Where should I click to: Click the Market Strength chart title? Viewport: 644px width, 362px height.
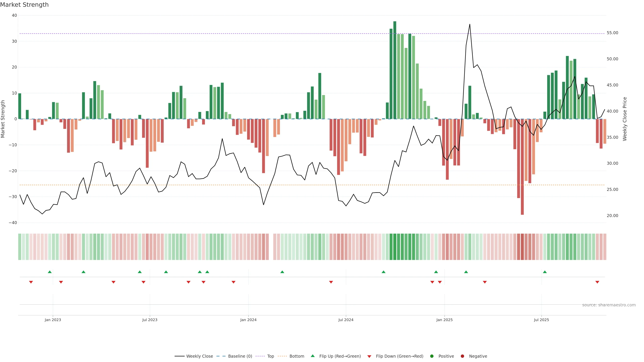tap(24, 5)
